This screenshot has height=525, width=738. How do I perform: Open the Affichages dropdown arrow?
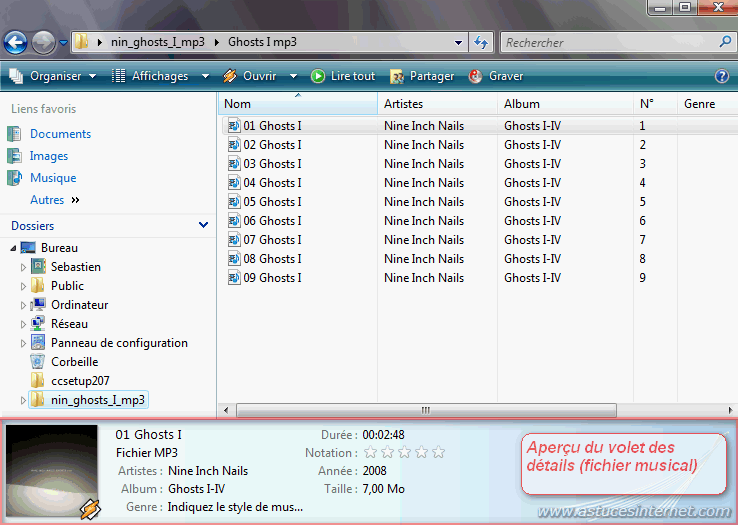coord(205,76)
